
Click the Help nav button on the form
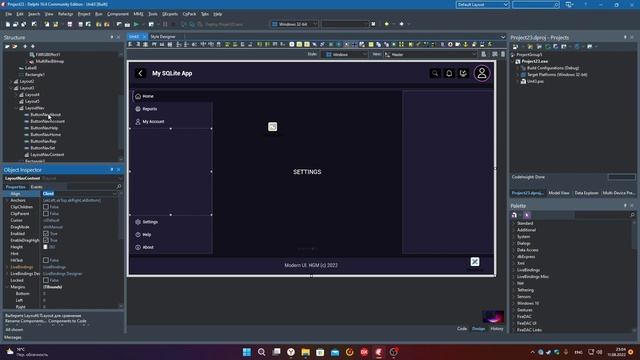171,235
